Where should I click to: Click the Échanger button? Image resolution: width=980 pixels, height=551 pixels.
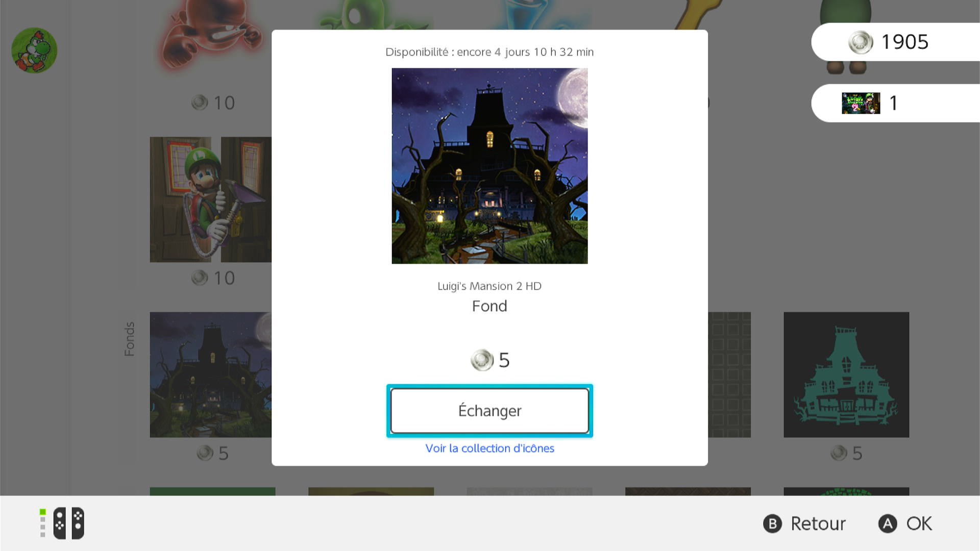(489, 411)
